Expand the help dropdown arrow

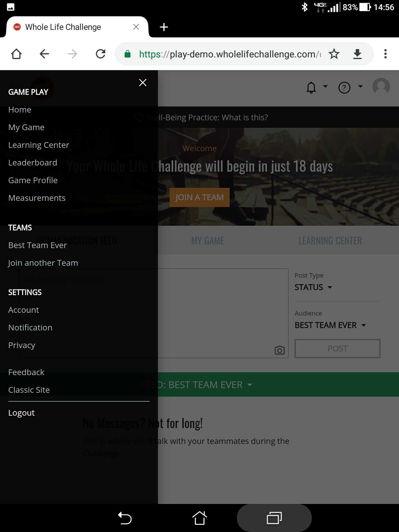pos(360,86)
